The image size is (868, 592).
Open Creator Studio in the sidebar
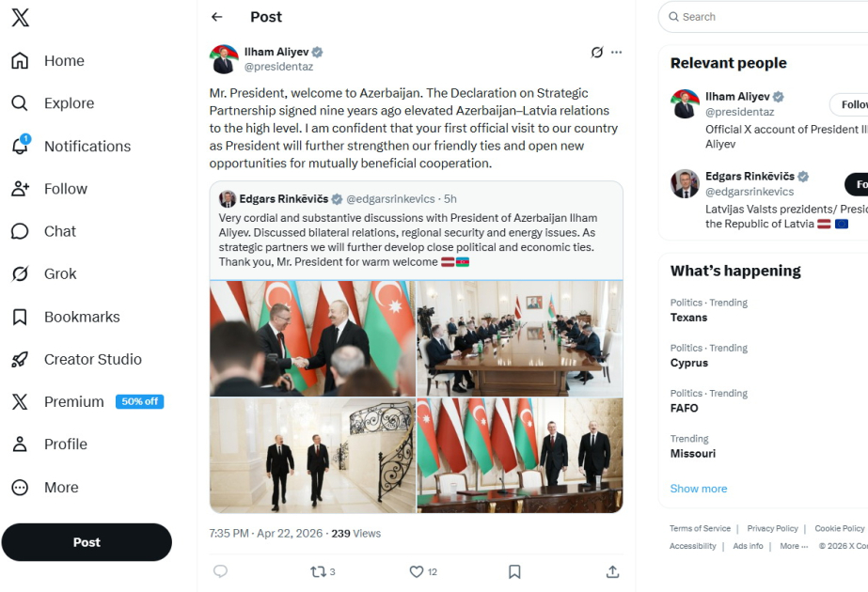[90, 359]
